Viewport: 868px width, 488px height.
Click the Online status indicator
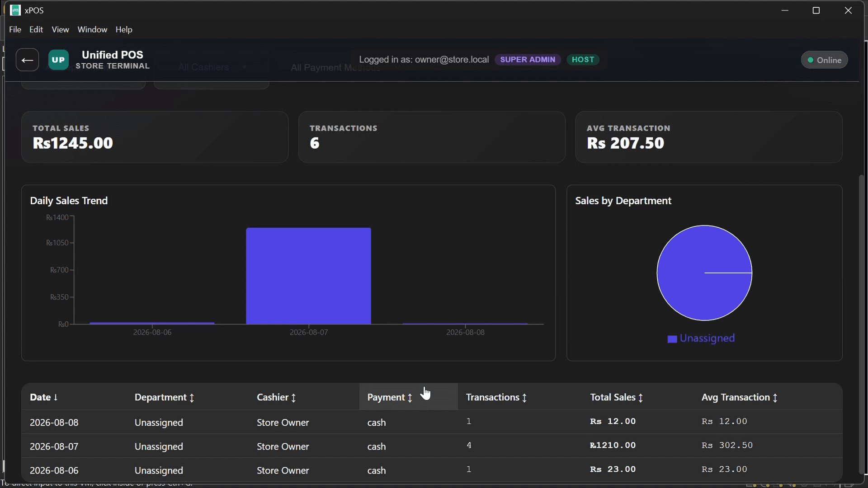(824, 60)
